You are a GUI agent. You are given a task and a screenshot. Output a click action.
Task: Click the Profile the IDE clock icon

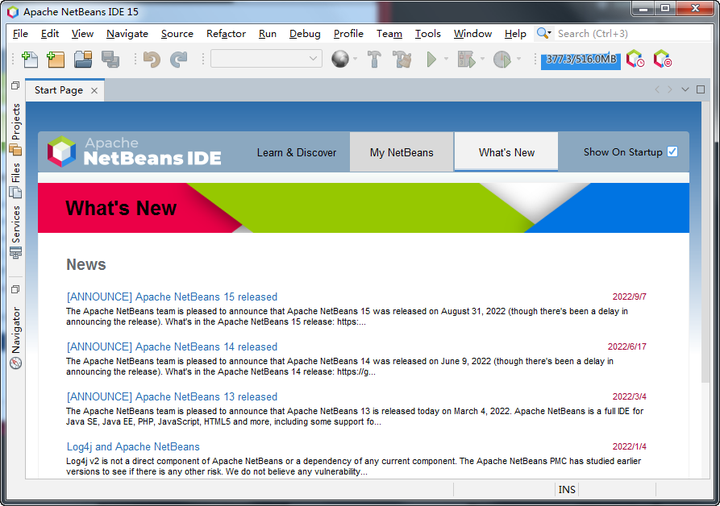(636, 59)
